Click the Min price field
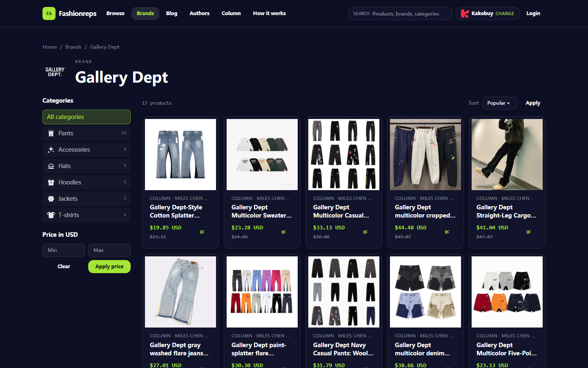The image size is (588, 368). click(x=64, y=250)
